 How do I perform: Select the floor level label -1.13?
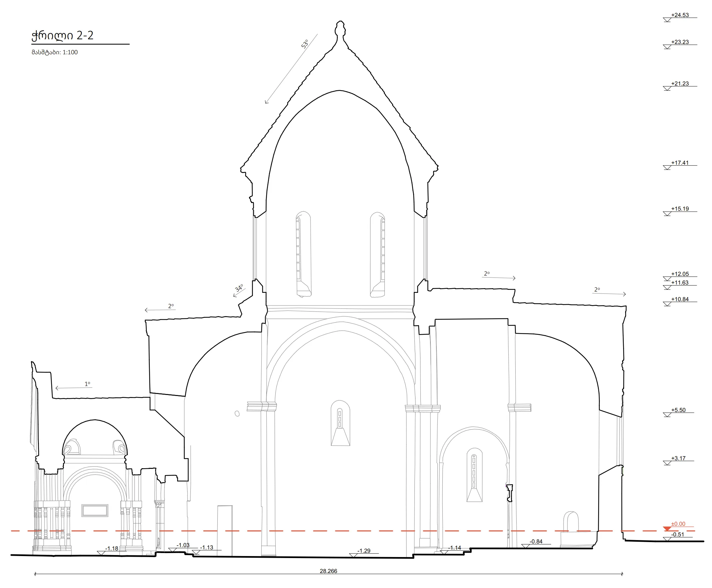coord(207,547)
